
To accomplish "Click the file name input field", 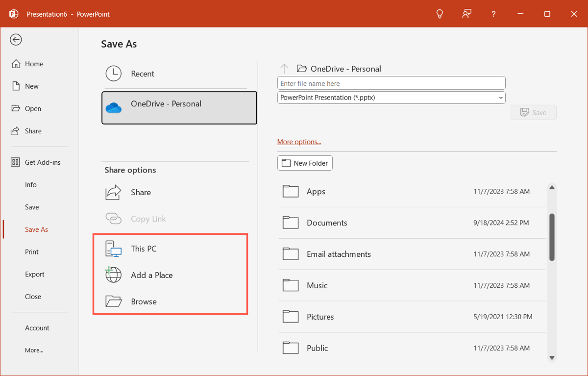I will 392,83.
